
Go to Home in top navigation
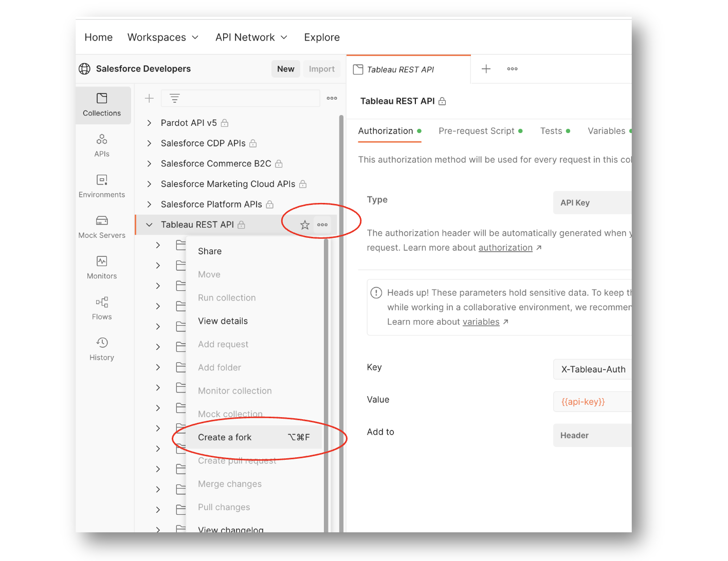[99, 38]
